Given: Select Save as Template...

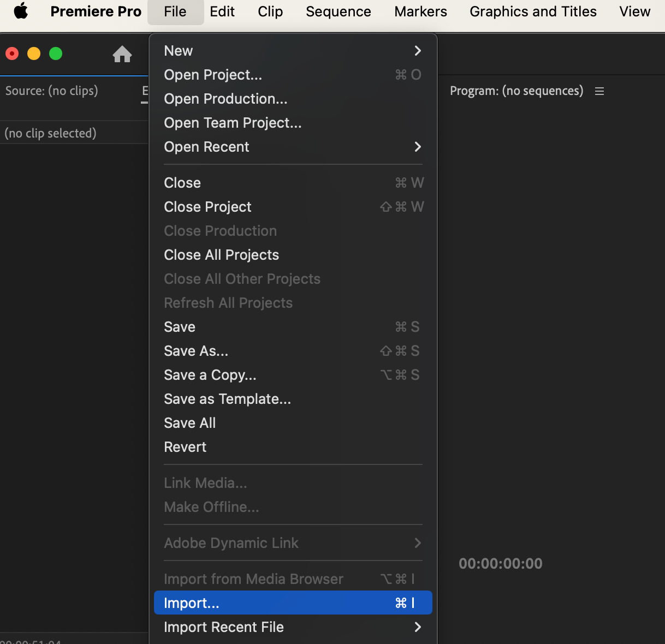Looking at the screenshot, I should pyautogui.click(x=293, y=399).
